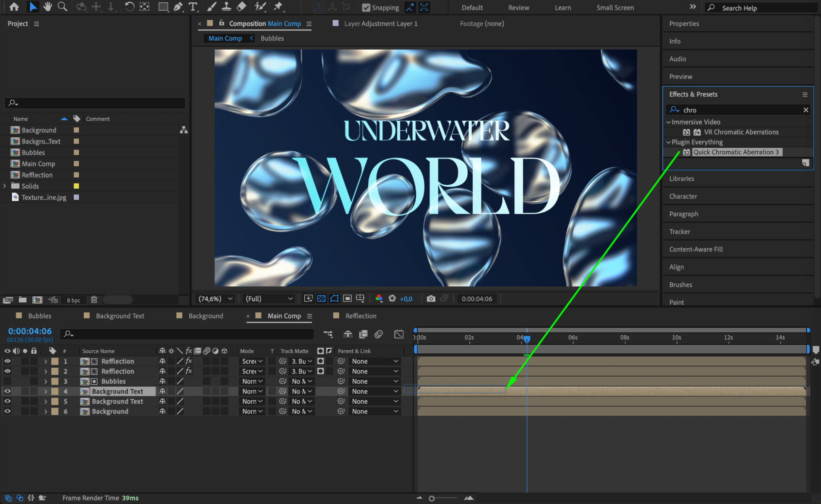Open resolution dropdown showing Full
Screen dimensions: 821x504
click(x=269, y=298)
